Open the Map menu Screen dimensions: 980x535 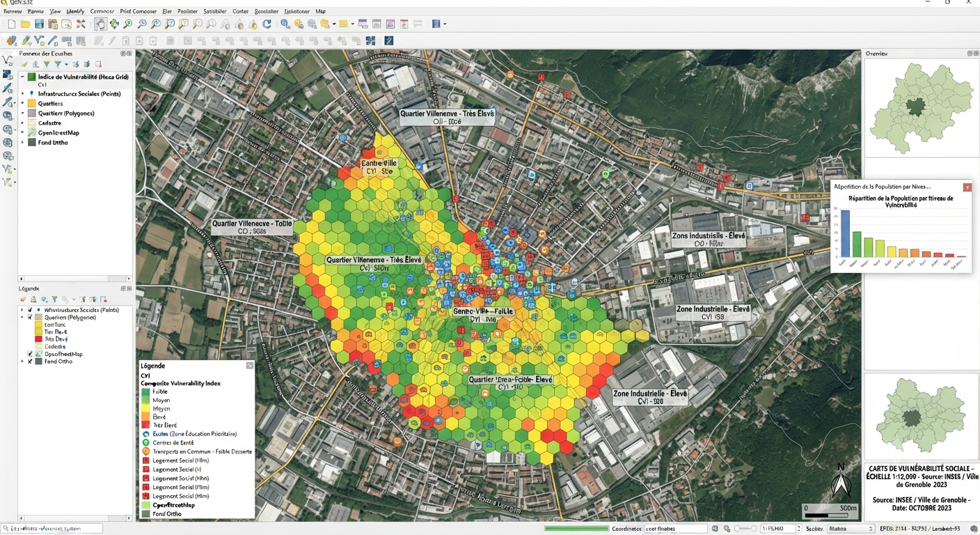[x=320, y=11]
